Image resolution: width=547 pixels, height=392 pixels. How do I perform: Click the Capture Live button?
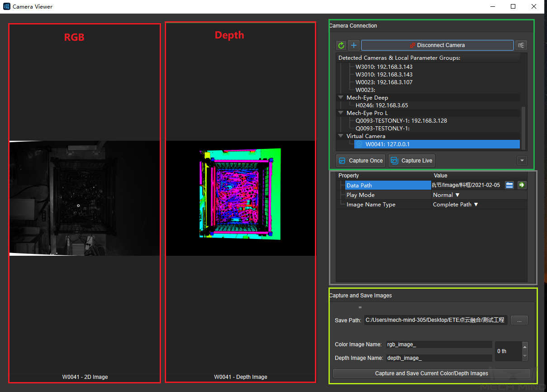tap(412, 161)
